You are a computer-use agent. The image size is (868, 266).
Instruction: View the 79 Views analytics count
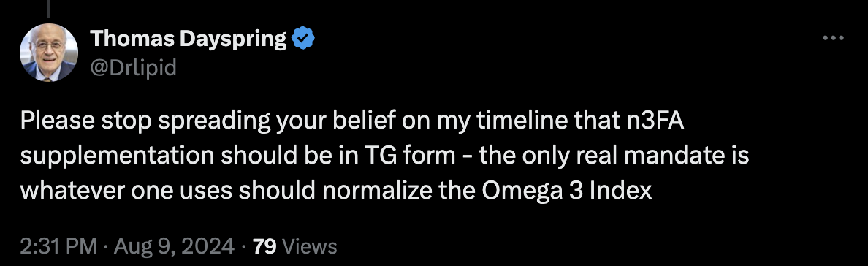point(294,246)
